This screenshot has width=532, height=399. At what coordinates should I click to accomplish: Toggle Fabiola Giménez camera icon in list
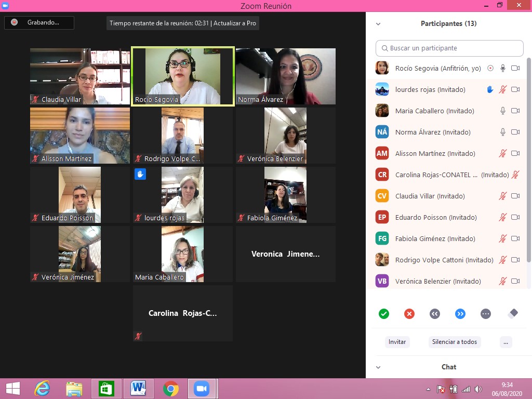coord(515,238)
